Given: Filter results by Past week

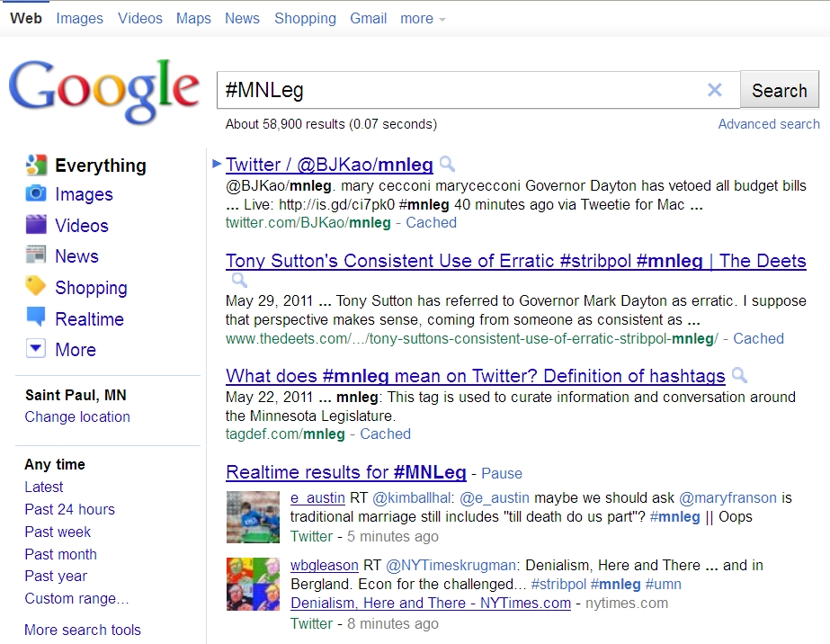Looking at the screenshot, I should (x=58, y=532).
